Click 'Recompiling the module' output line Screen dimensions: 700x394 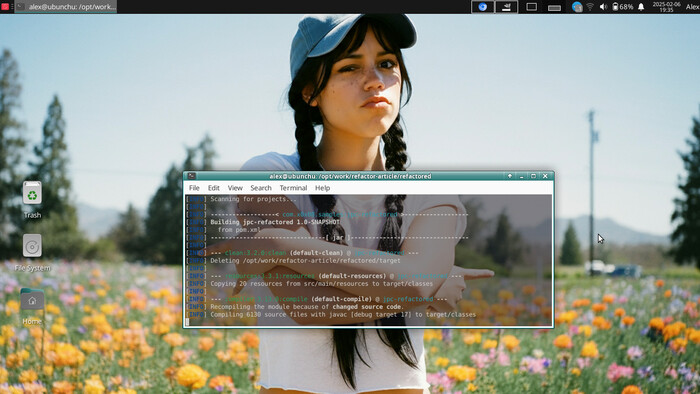click(307, 307)
